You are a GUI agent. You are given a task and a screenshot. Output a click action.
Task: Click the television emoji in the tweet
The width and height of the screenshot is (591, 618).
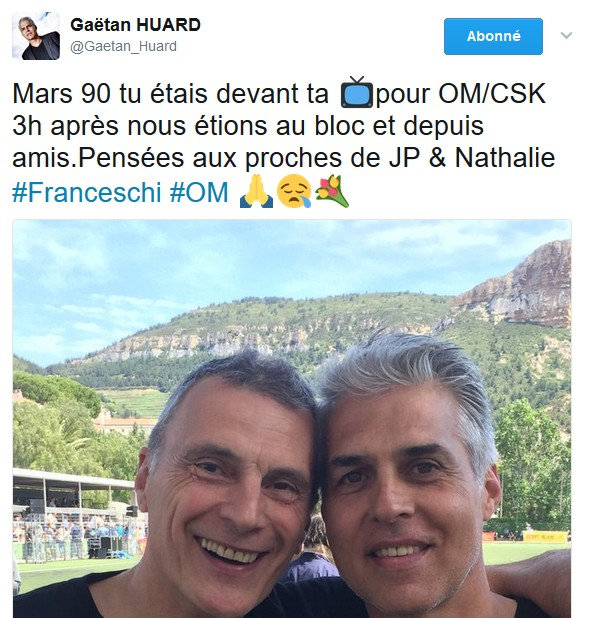click(x=357, y=93)
